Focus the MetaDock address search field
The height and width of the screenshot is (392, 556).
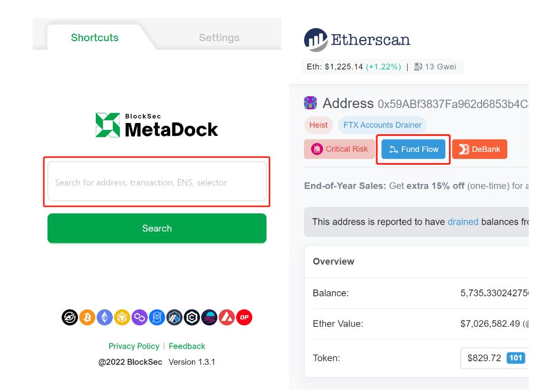[157, 182]
